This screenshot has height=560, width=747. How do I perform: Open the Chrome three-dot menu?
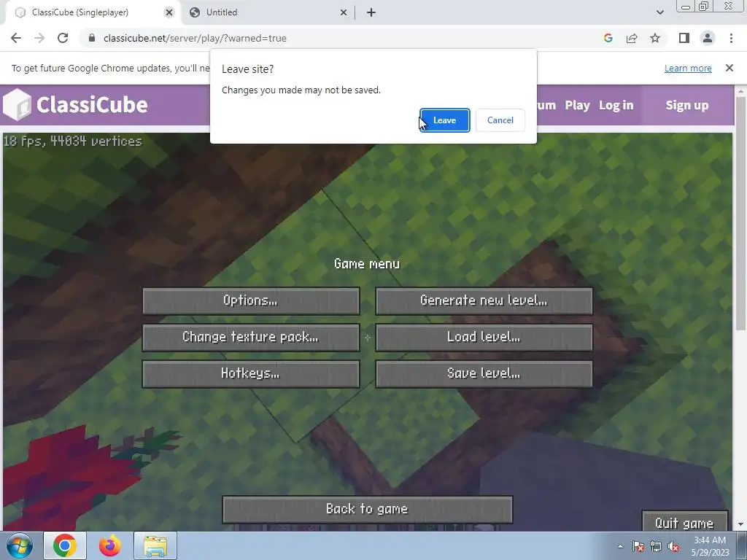pos(731,38)
